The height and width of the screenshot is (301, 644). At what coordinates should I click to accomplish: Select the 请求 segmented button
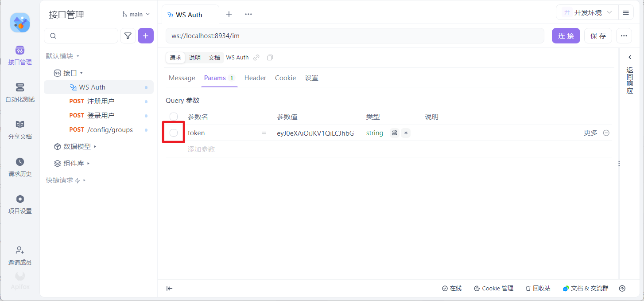(x=175, y=58)
